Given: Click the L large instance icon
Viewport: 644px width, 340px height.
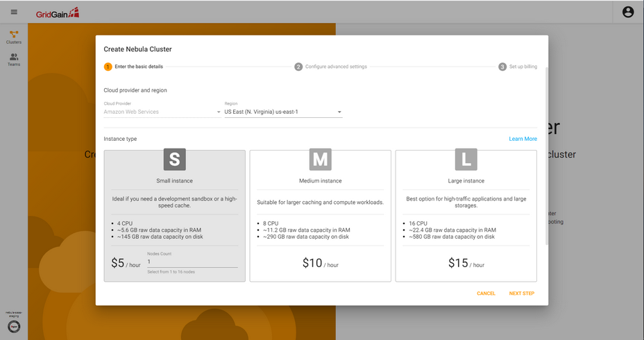Looking at the screenshot, I should [x=466, y=160].
